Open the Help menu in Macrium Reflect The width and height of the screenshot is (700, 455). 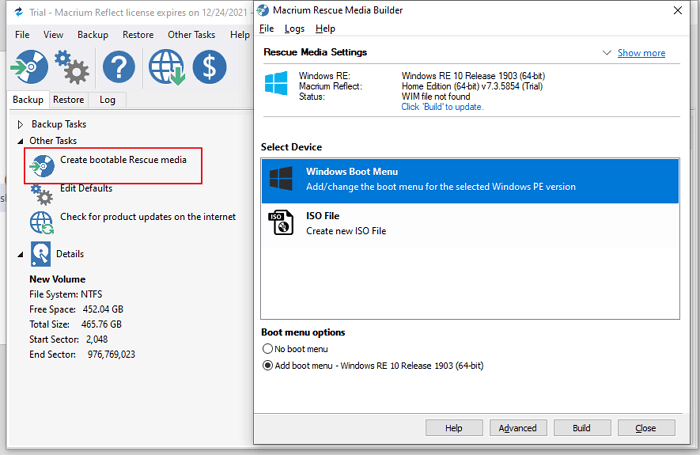click(240, 34)
